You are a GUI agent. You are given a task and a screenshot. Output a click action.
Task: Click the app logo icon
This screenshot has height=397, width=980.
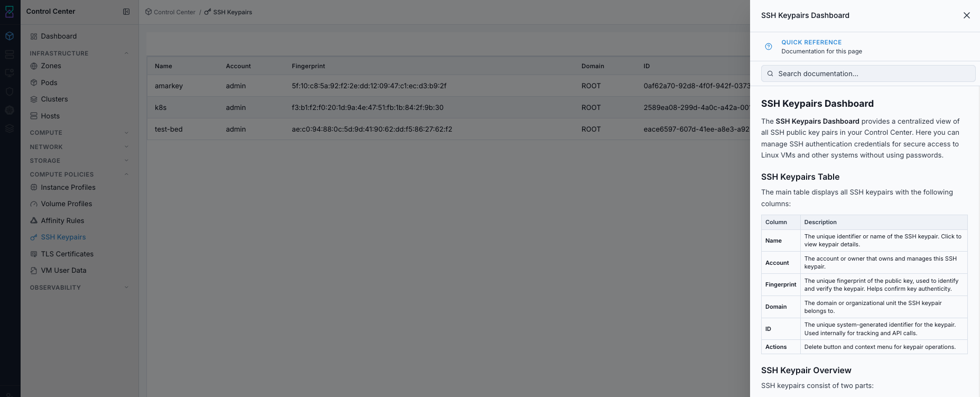(10, 11)
